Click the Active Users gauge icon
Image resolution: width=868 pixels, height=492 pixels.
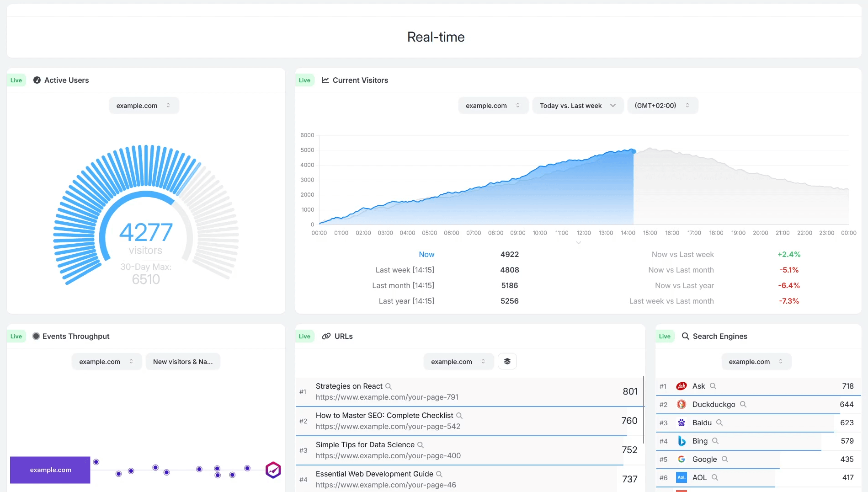(x=37, y=80)
